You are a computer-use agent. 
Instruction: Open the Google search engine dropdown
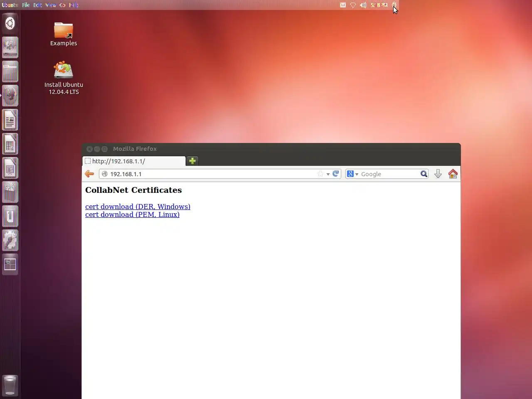tap(352, 174)
